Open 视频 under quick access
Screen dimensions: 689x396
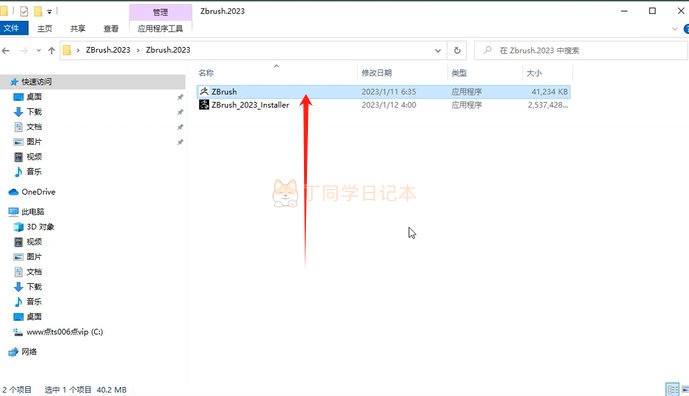pos(34,156)
